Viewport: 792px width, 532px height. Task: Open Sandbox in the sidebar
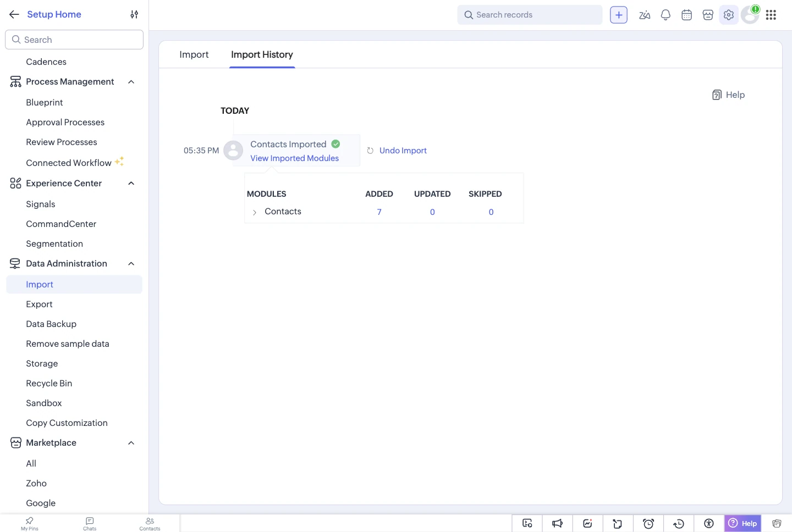44,403
